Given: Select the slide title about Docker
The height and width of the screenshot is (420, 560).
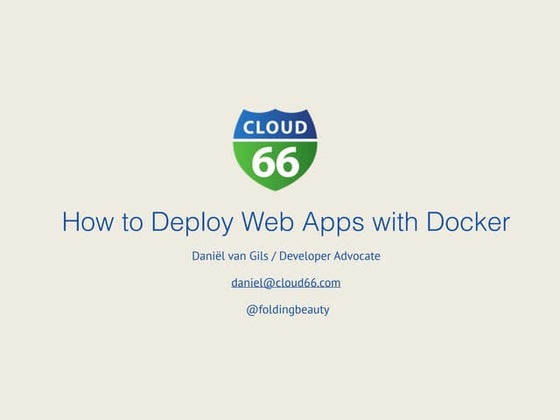Looking at the screenshot, I should (x=286, y=222).
